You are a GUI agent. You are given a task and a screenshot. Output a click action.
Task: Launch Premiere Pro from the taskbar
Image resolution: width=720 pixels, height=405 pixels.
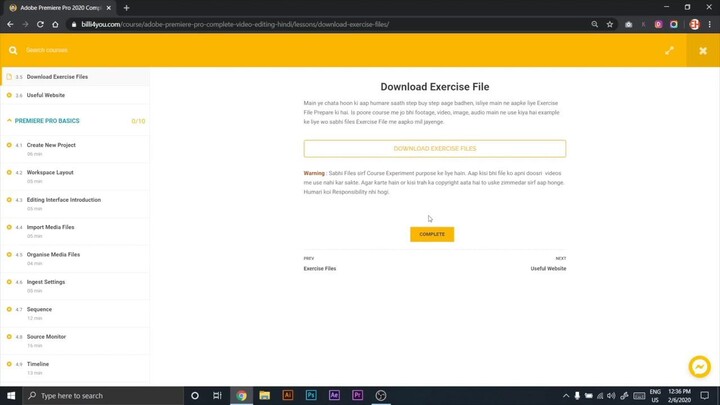coord(357,395)
